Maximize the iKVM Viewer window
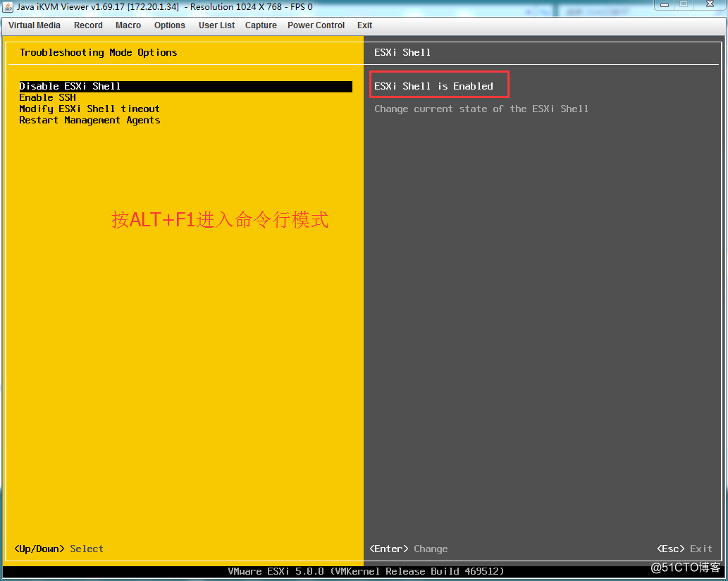Viewport: 728px width, 581px height. pos(684,5)
